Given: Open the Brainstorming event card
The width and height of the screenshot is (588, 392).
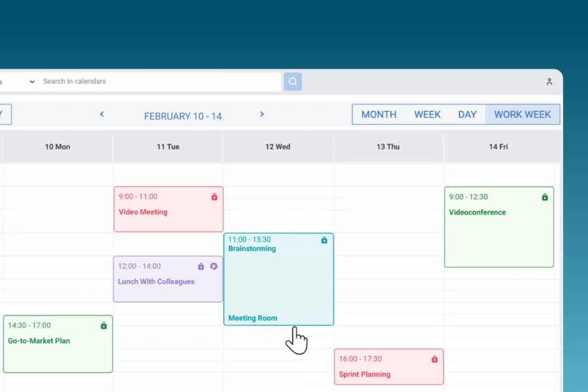Looking at the screenshot, I should coord(278,279).
